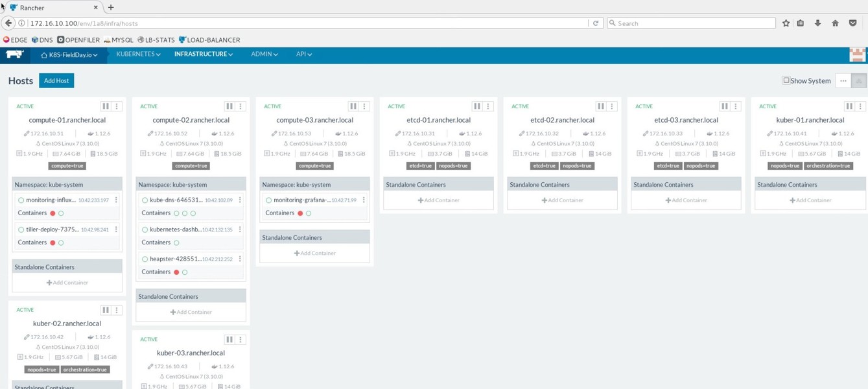
Task: Open compute-01.rancher.local host details
Action: tap(67, 120)
